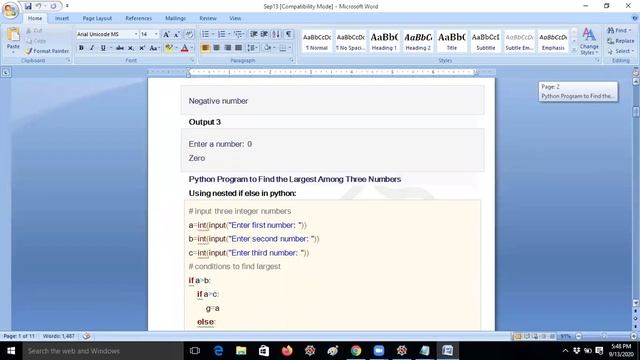The image size is (640, 360).
Task: Check proofing errors in status bar
Action: (x=86, y=336)
